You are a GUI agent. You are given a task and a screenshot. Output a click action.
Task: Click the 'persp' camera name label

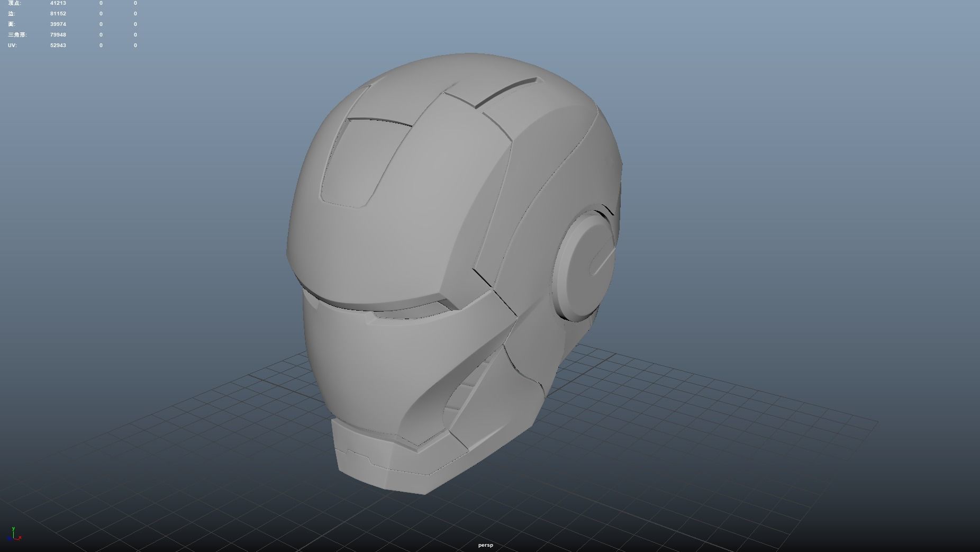tap(485, 545)
